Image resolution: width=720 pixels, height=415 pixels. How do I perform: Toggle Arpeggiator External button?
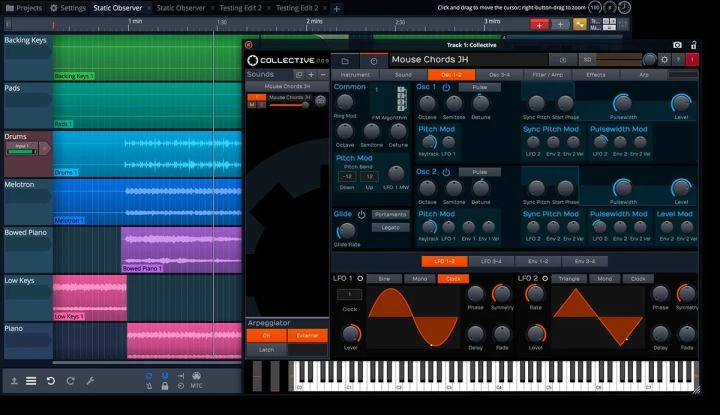click(307, 336)
